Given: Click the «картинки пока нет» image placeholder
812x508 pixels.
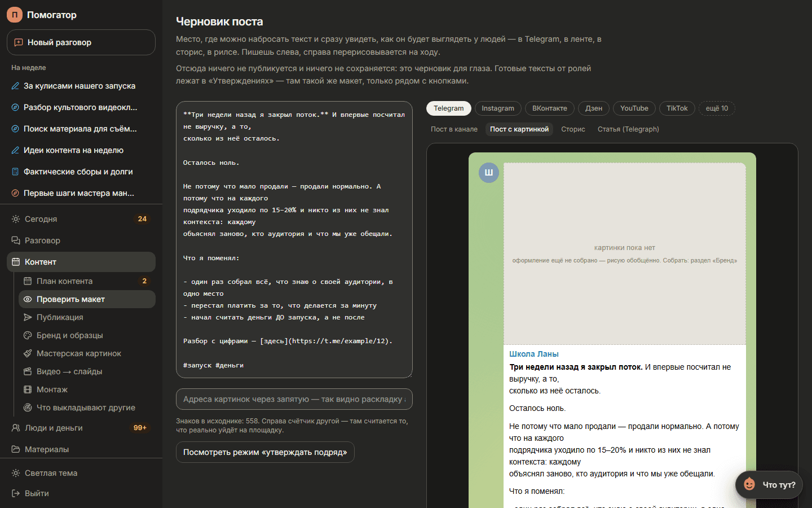Looking at the screenshot, I should [625, 254].
